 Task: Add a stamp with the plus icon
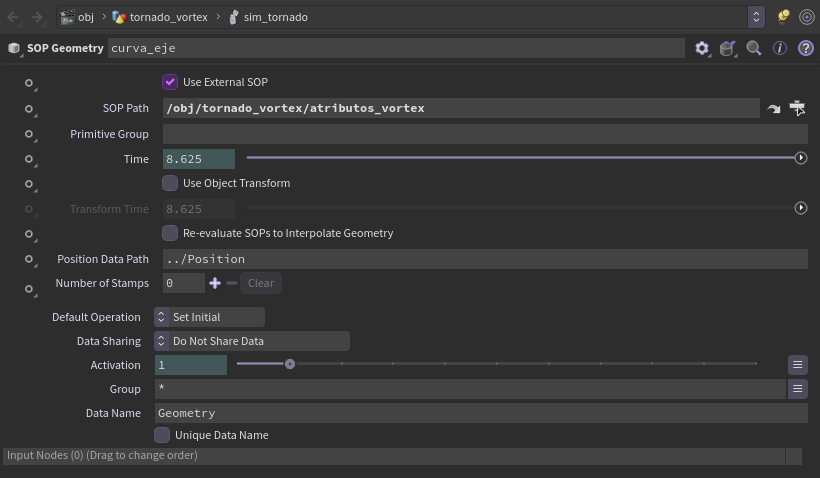215,283
